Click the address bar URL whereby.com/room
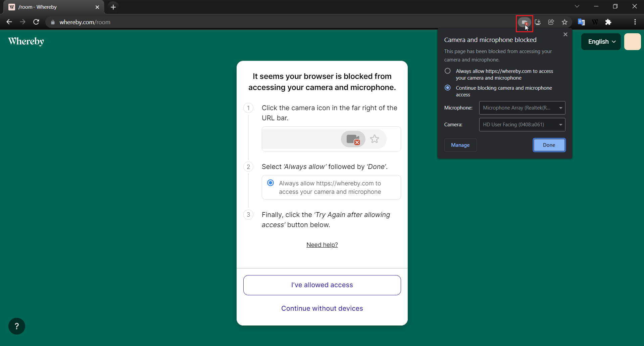 (85, 22)
